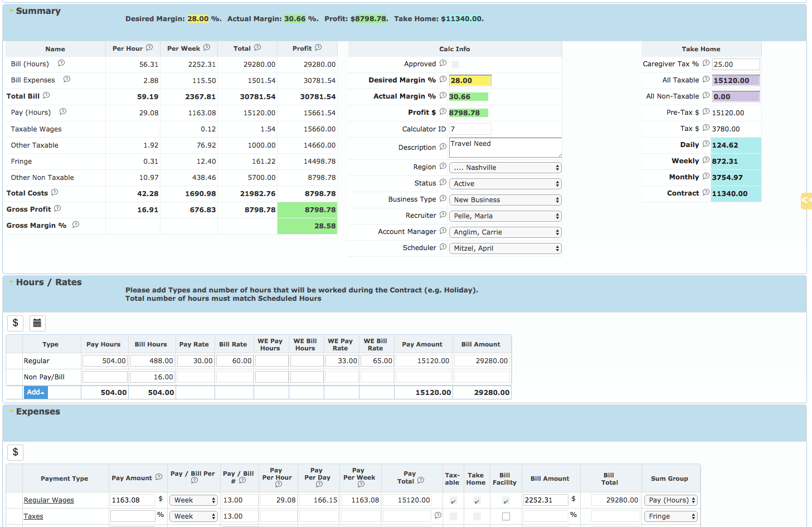Open the Regular Wages link
This screenshot has height=527, width=812.
tap(48, 500)
